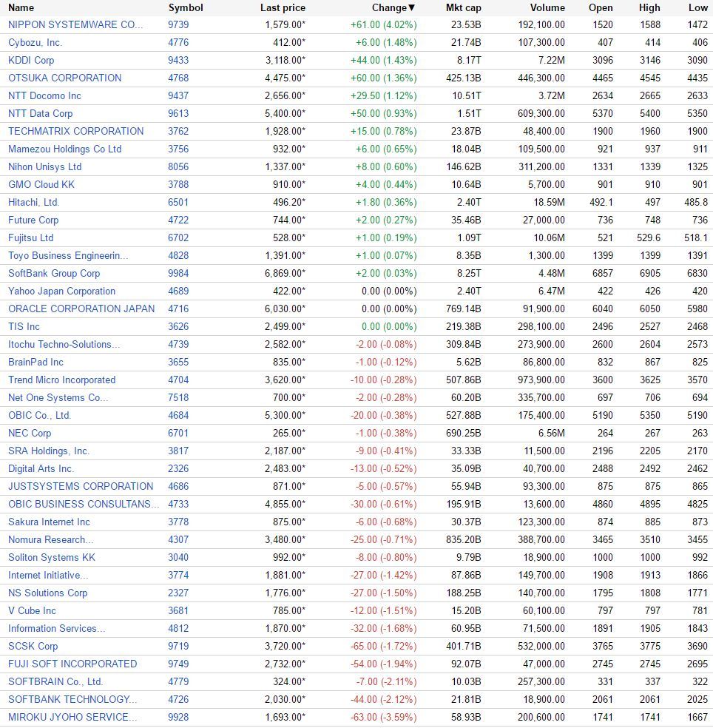Open SOFTBANK TECHNOLOGY... link
Screen dimensions: 713x728
[72, 700]
